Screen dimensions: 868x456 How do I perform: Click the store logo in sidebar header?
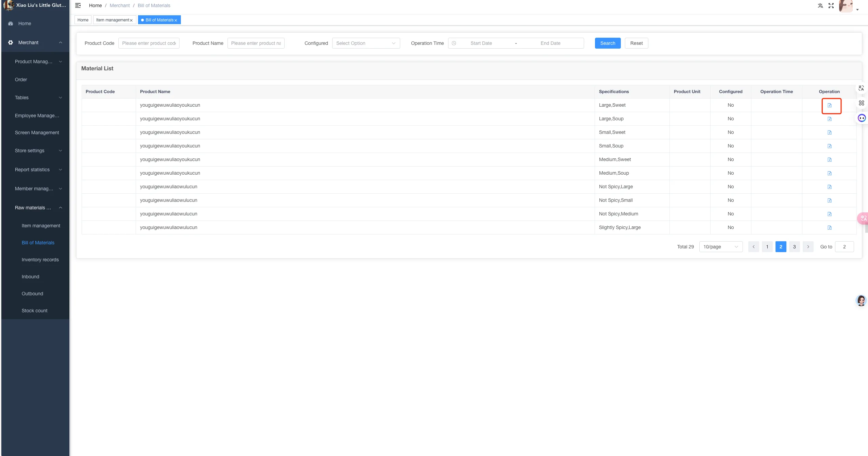coord(9,5)
